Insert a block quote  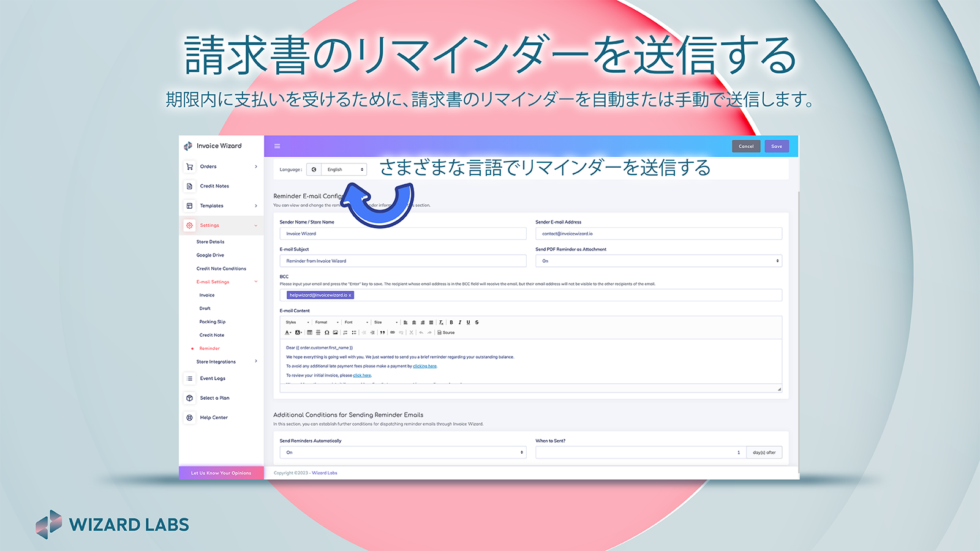382,332
